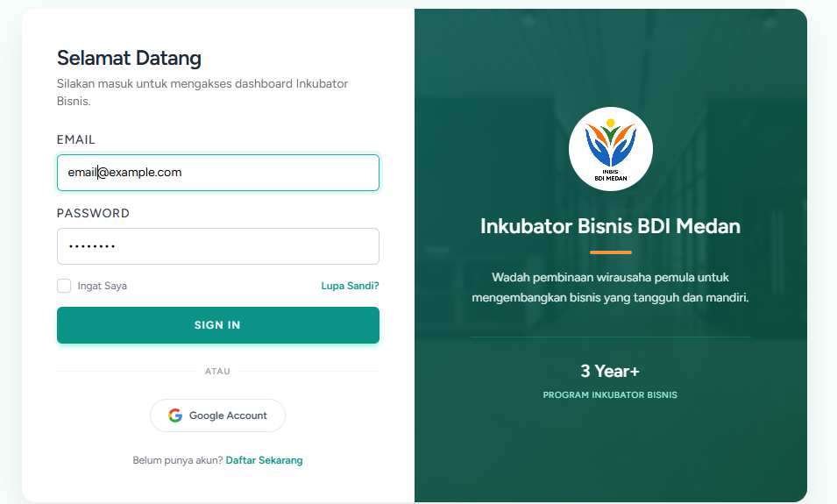Screen dimensions: 837x504
Task: Click the Wadah pembinaan wirausaha description text
Action: click(x=610, y=287)
